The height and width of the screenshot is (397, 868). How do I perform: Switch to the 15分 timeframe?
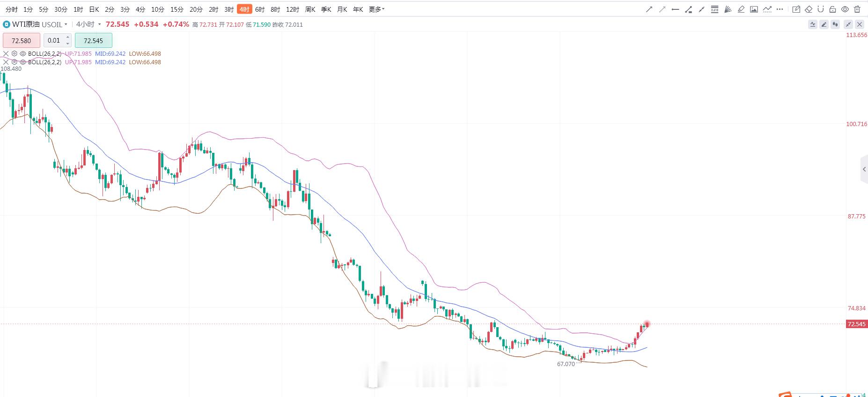click(x=177, y=9)
